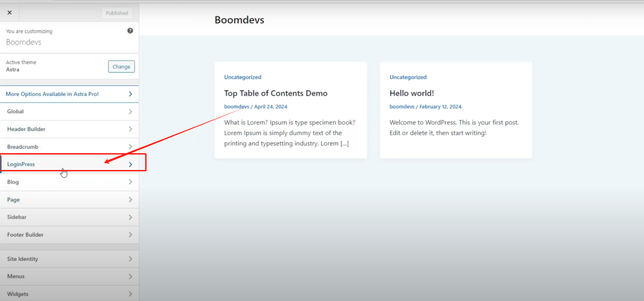Click the chevron beside LoginPress
This screenshot has height=301, width=644.
pyautogui.click(x=130, y=164)
